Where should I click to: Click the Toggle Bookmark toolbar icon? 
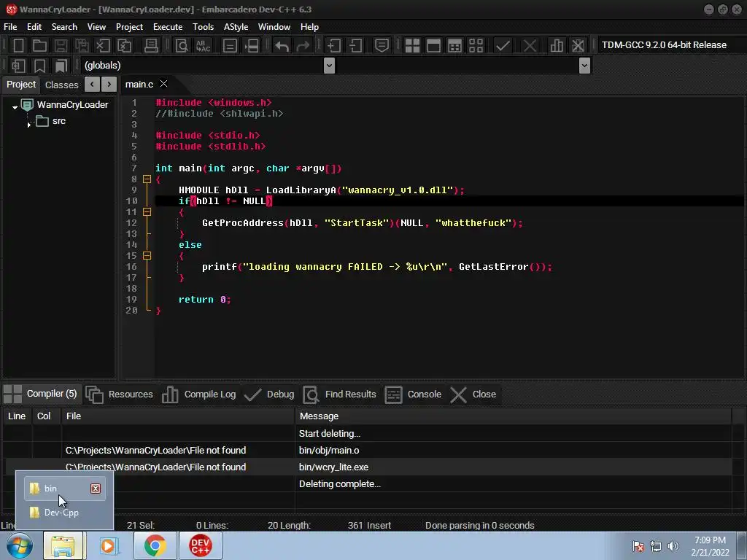(39, 65)
